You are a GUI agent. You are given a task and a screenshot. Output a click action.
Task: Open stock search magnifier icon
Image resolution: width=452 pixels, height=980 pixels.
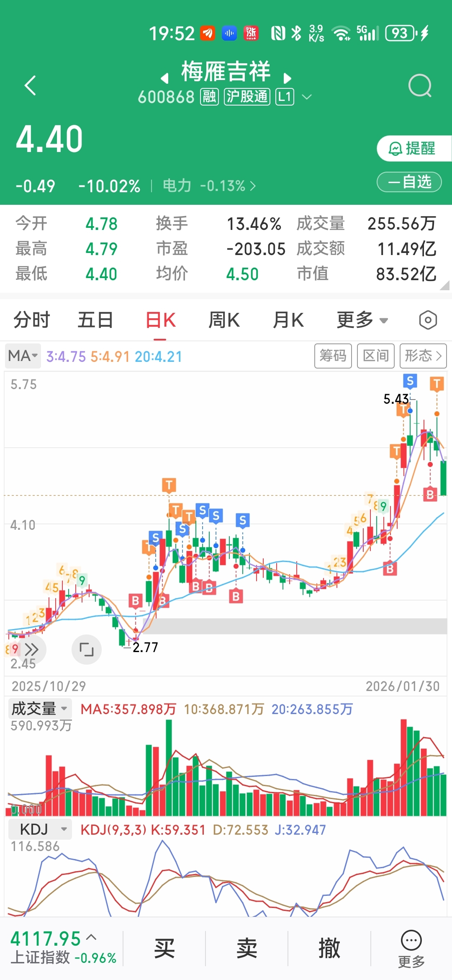420,86
